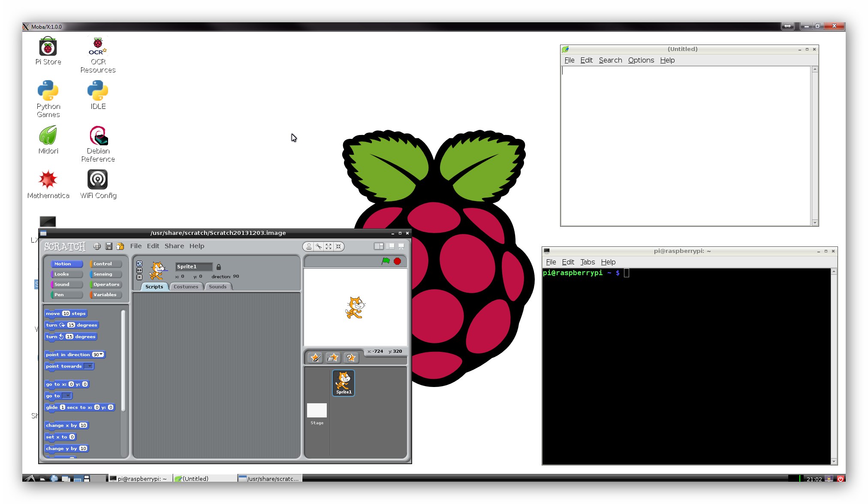Select the Control block category
The image size is (868, 504).
[106, 264]
